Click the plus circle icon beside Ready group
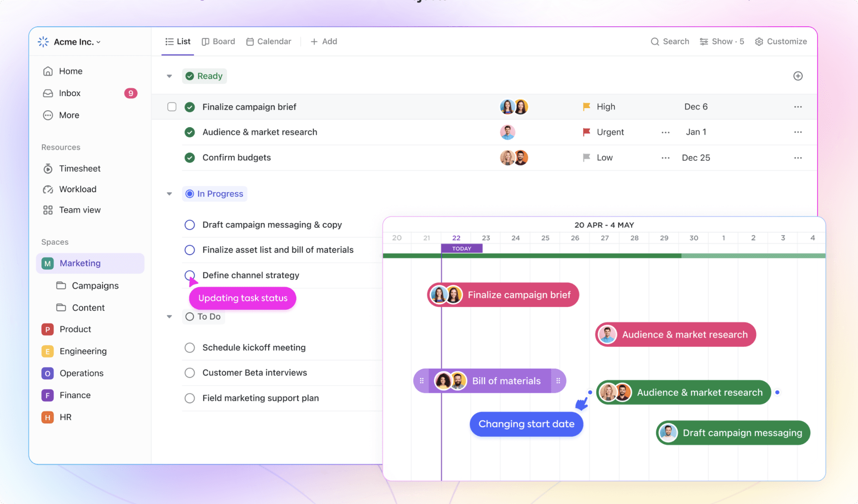This screenshot has width=858, height=504. pos(798,76)
